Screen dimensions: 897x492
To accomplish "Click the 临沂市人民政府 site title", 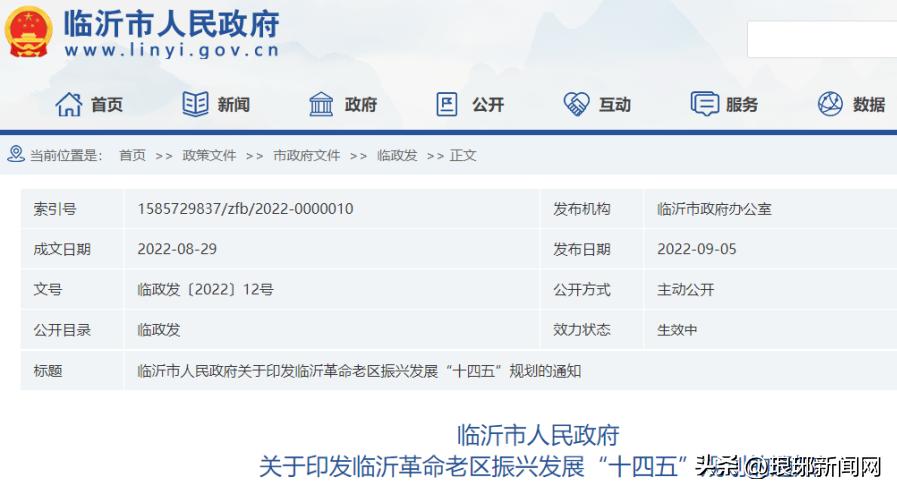I will 171,23.
